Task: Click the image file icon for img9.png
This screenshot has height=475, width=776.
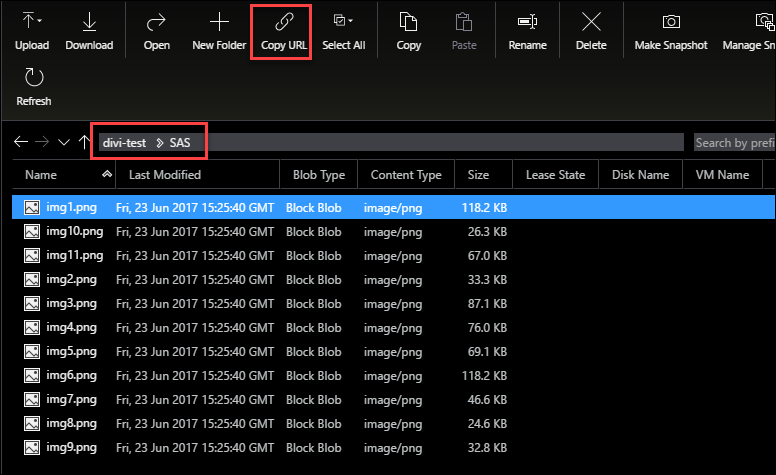Action: point(32,447)
